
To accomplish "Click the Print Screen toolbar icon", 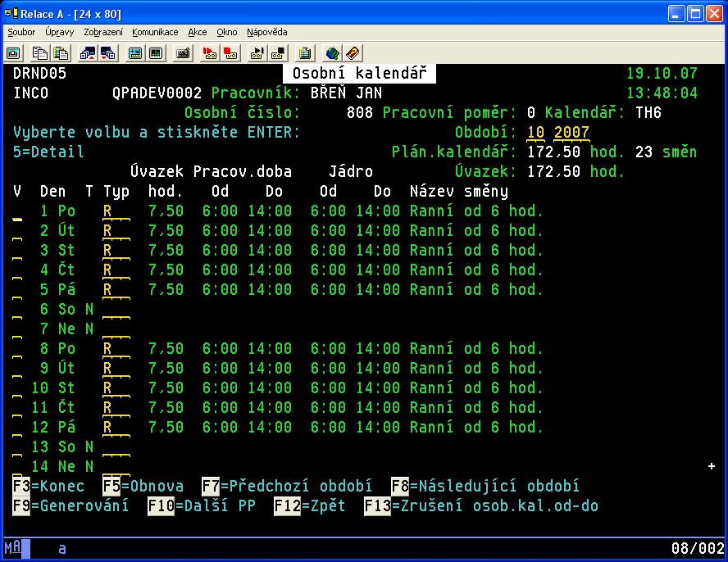I will coord(14,53).
